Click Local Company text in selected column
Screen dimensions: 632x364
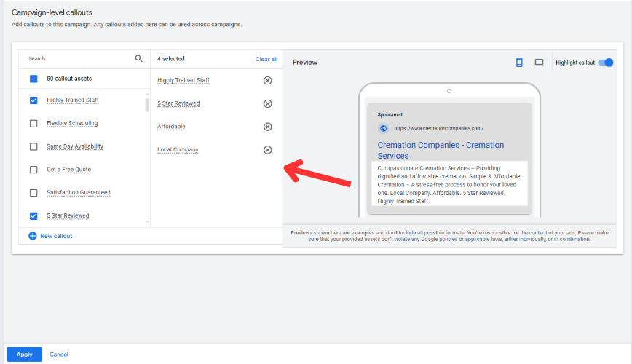point(178,149)
